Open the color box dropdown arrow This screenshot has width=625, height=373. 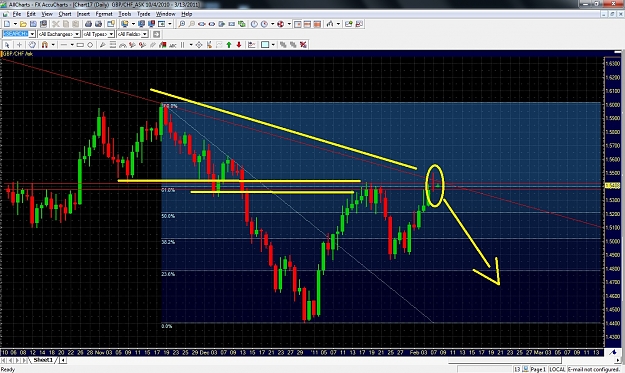[273, 45]
